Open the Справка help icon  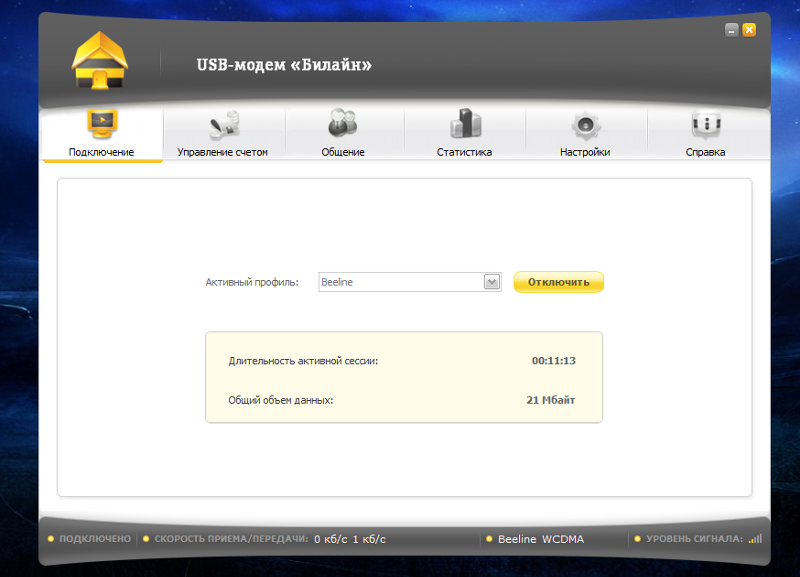click(x=706, y=124)
